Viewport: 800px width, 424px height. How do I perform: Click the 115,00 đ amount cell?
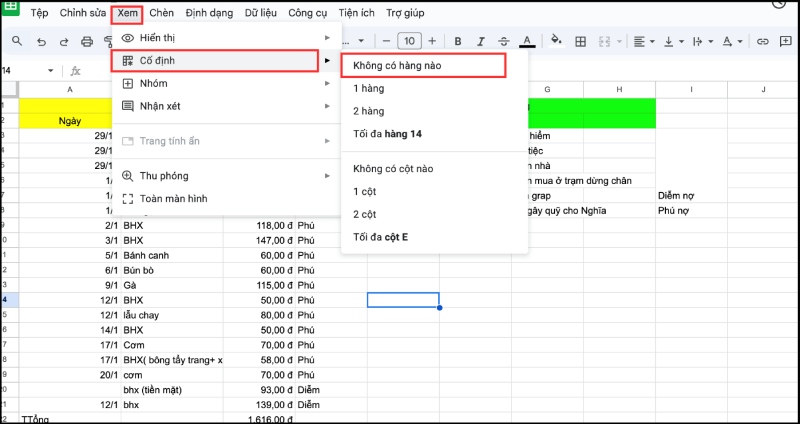coord(259,285)
